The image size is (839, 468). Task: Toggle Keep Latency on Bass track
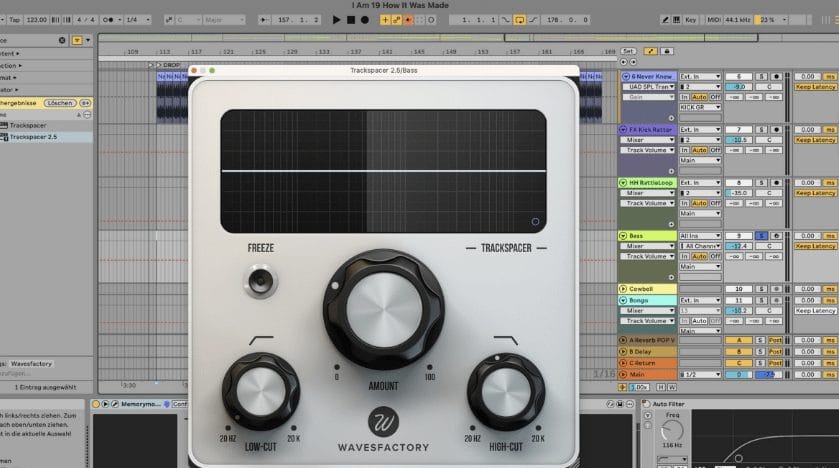[x=815, y=246]
